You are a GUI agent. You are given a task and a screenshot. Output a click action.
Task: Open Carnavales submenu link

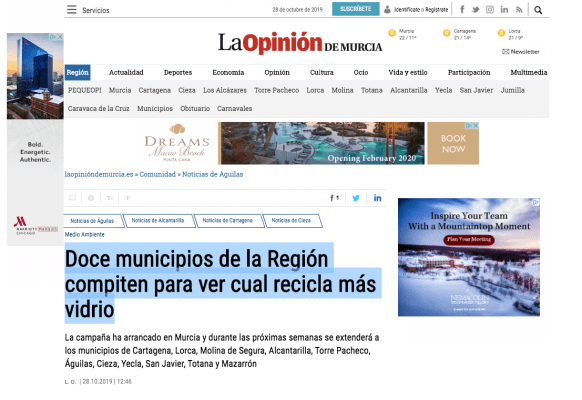pos(235,108)
